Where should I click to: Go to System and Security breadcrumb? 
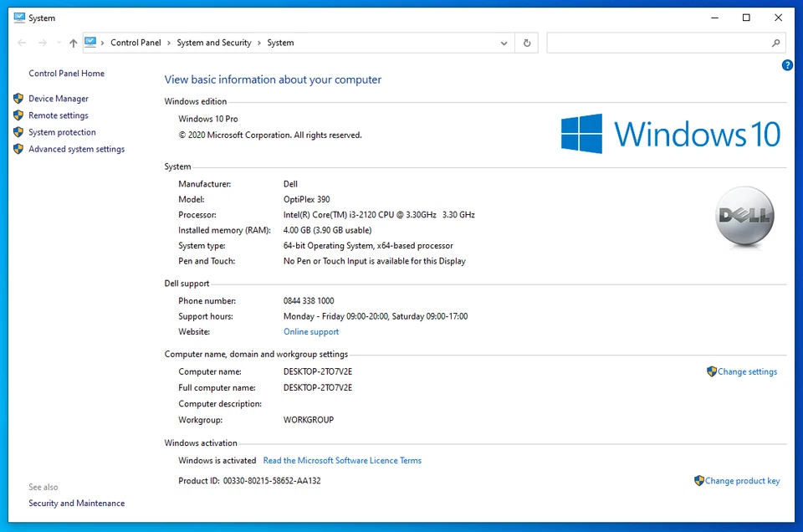coord(214,43)
